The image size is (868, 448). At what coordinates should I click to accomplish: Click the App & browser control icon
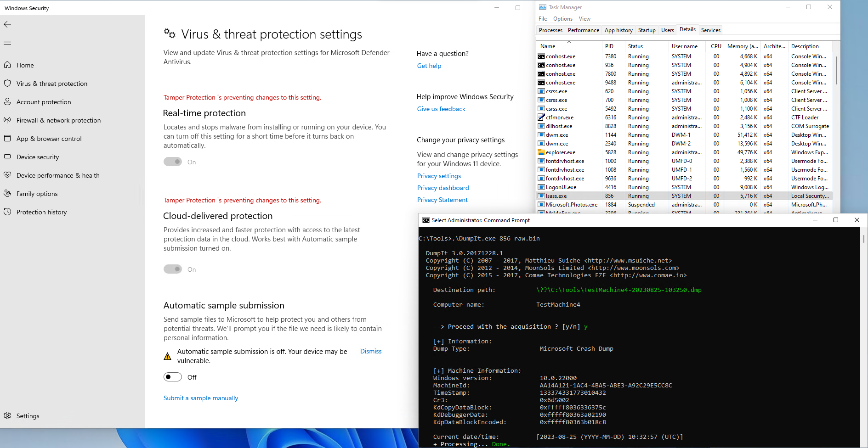click(x=7, y=138)
